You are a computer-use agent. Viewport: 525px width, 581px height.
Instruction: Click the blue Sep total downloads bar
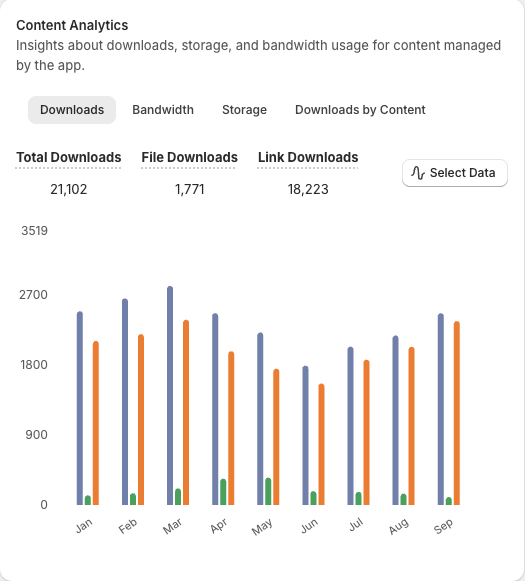point(441,409)
